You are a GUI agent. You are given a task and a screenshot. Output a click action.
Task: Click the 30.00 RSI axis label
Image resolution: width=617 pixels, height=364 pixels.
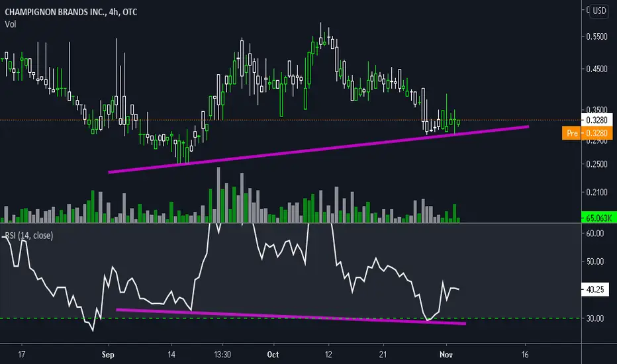[594, 318]
